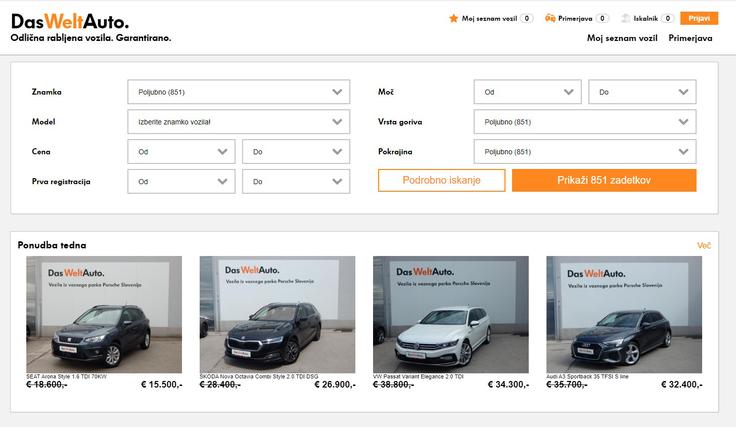Screen dimensions: 736x427
Task: Click the € 15.500,- price
Action: [161, 385]
